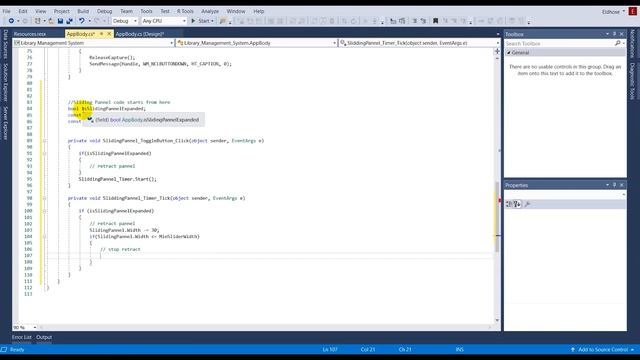The image size is (640, 360).
Task: Open the File menu
Action: pyautogui.click(x=7, y=11)
